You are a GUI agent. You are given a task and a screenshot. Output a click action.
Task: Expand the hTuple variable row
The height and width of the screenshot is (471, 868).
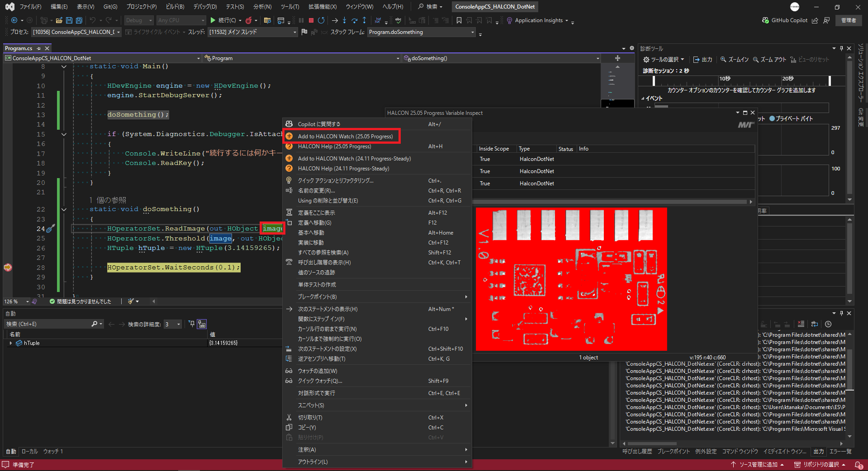tap(11, 343)
